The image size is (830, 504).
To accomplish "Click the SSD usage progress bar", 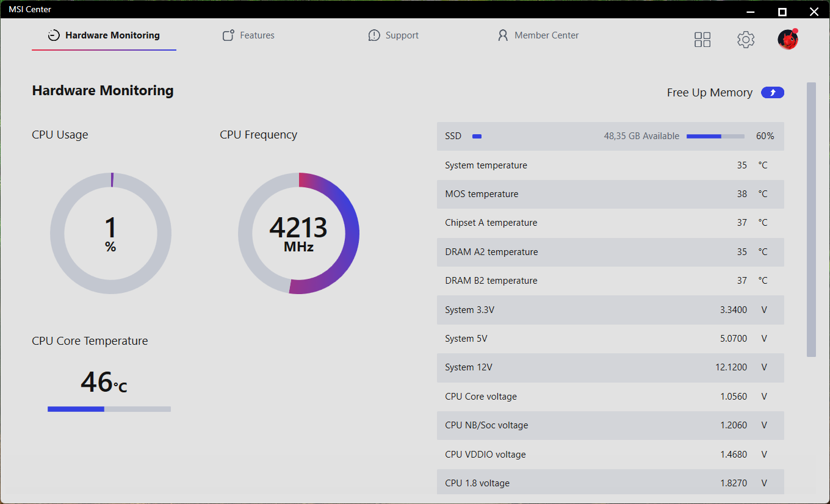I will click(715, 136).
